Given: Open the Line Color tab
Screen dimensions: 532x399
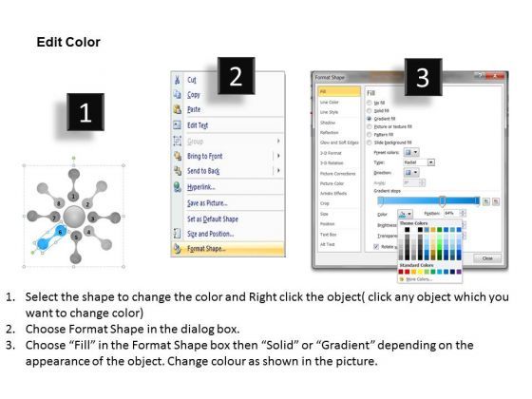Looking at the screenshot, I should (x=330, y=102).
